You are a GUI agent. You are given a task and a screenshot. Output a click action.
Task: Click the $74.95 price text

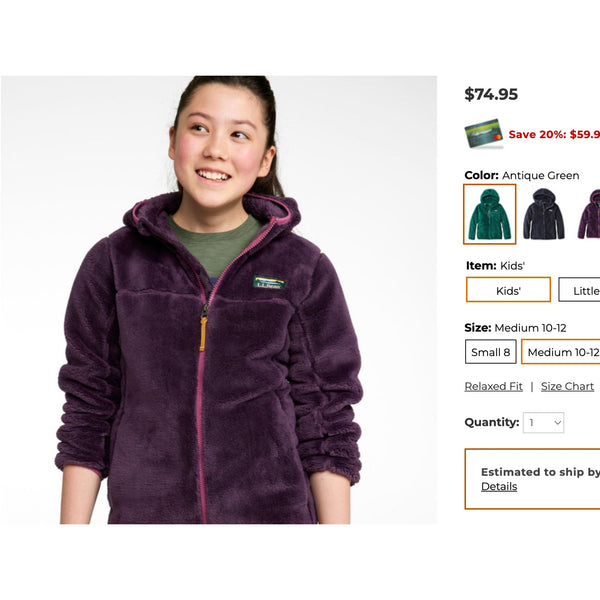pos(491,94)
